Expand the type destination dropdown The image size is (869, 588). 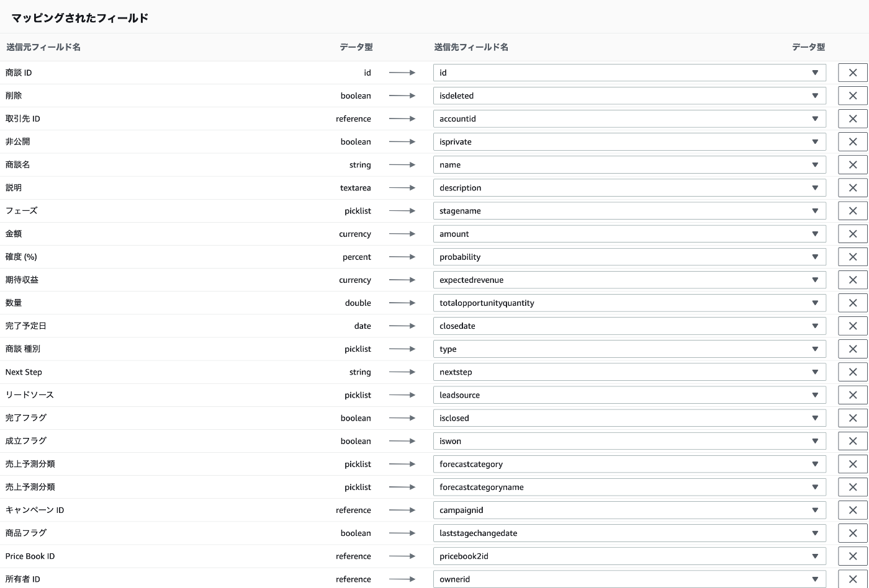click(629, 349)
